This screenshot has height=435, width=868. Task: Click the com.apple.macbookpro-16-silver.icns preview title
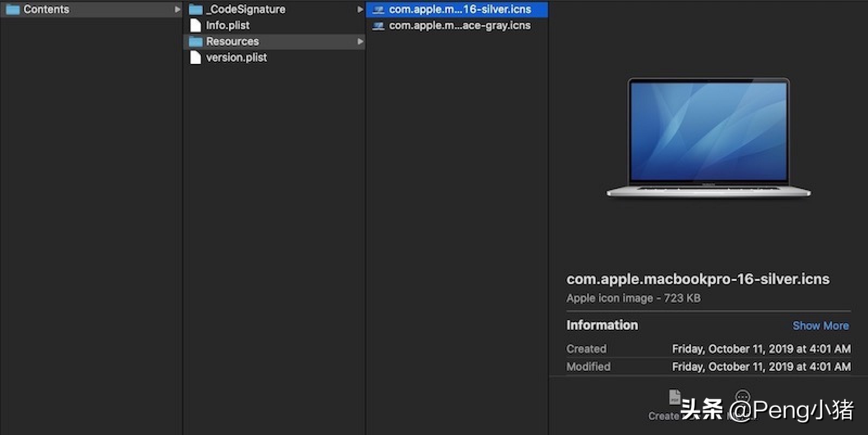(698, 279)
